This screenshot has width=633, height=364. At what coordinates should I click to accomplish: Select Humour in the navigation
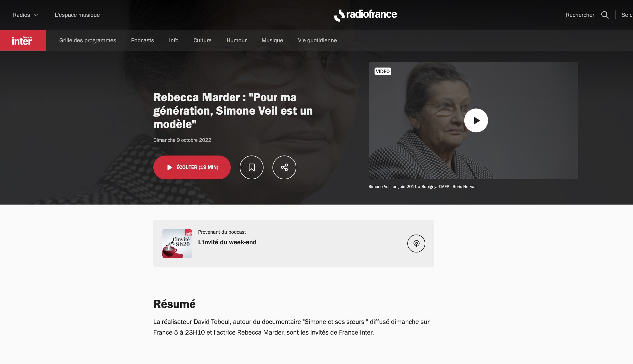(237, 40)
